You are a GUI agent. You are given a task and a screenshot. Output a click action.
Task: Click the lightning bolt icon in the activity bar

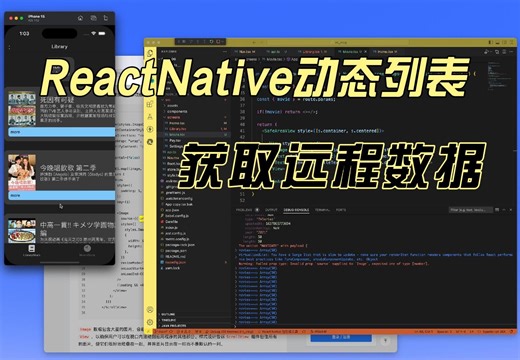[x=150, y=129]
